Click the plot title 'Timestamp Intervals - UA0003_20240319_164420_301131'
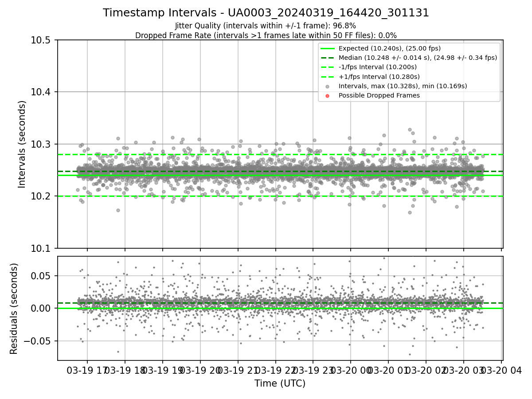The width and height of the screenshot is (532, 399). 266,13
